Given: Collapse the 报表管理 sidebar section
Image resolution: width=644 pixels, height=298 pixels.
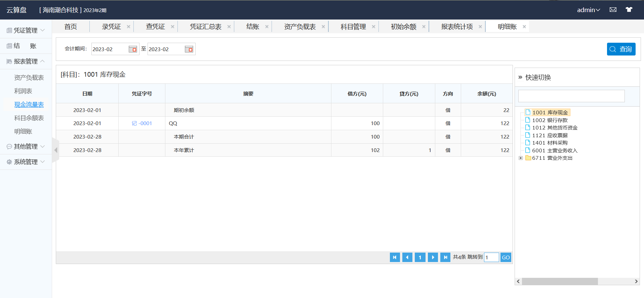Looking at the screenshot, I should pyautogui.click(x=26, y=61).
